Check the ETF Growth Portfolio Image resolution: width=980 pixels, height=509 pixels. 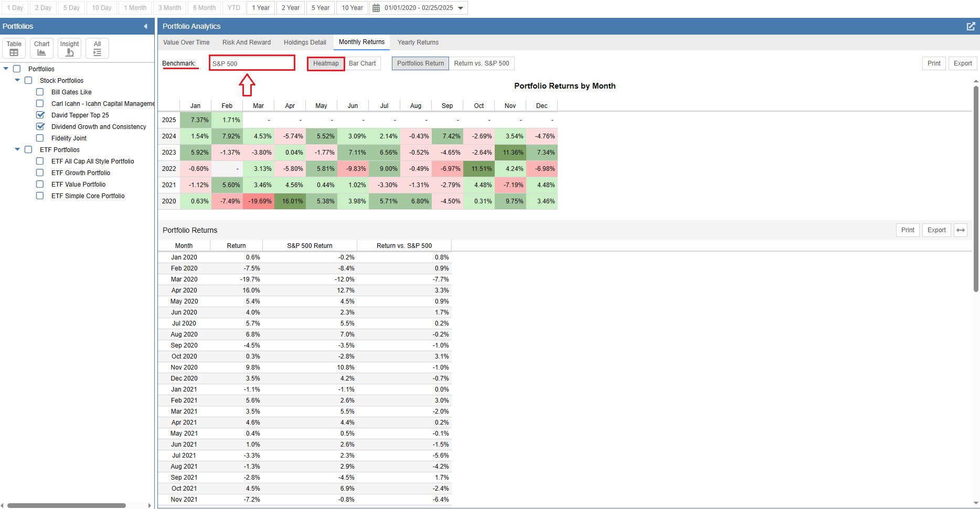[40, 172]
